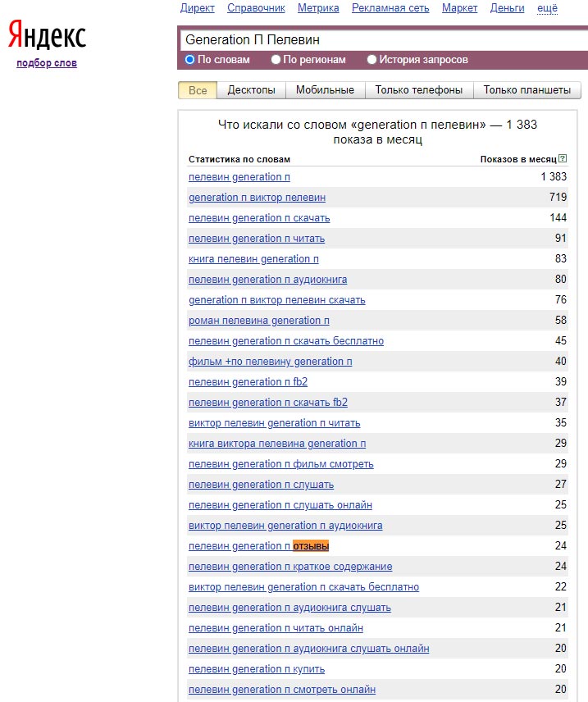The height and width of the screenshot is (702, 588).
Task: Open 'пелевин generation п отзывы' query link
Action: (258, 546)
